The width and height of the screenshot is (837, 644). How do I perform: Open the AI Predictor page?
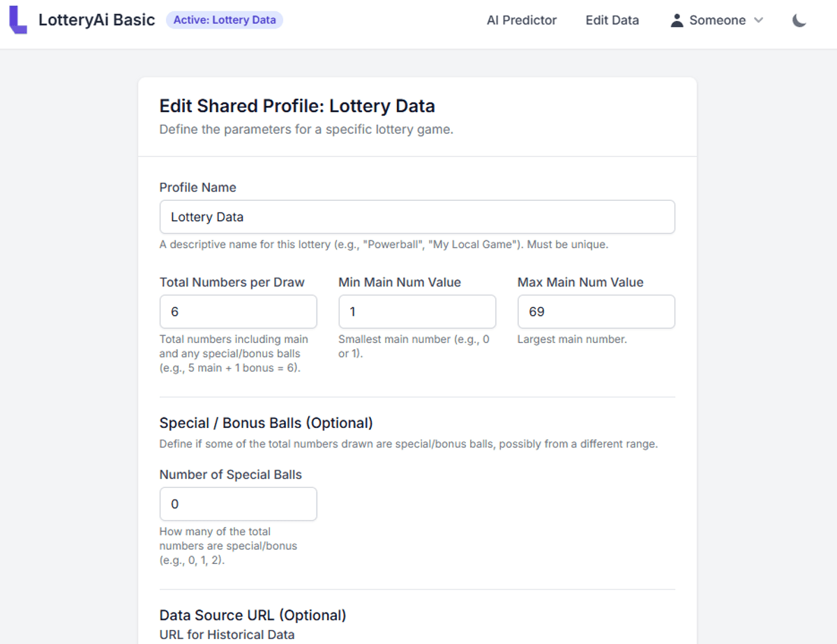pyautogui.click(x=522, y=20)
